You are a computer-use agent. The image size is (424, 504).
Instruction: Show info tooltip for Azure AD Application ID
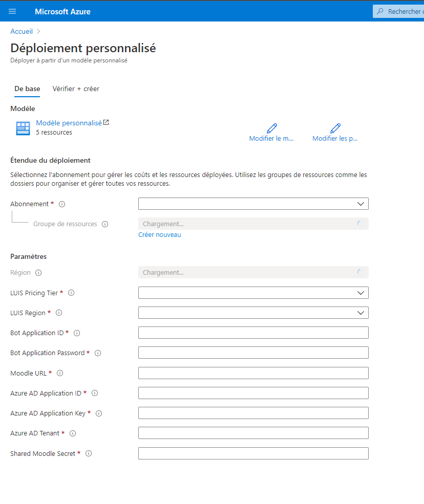(95, 393)
